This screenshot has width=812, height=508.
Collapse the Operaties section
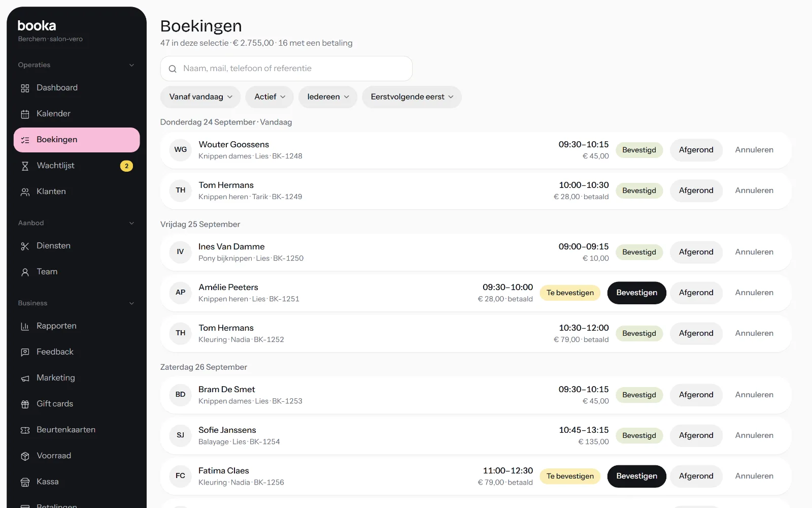click(131, 65)
